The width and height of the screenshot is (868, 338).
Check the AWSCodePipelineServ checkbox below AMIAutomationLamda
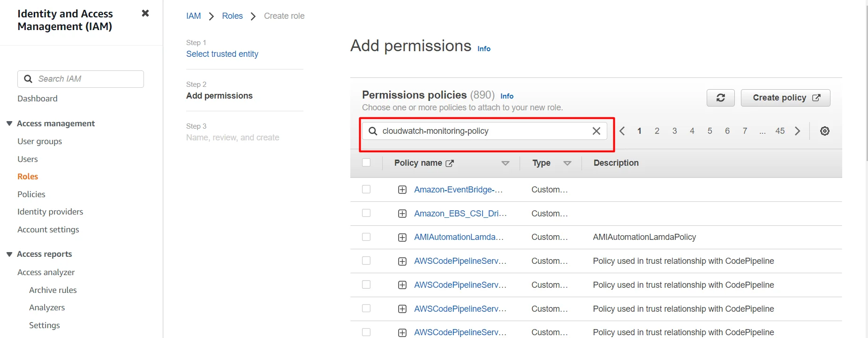click(x=366, y=261)
